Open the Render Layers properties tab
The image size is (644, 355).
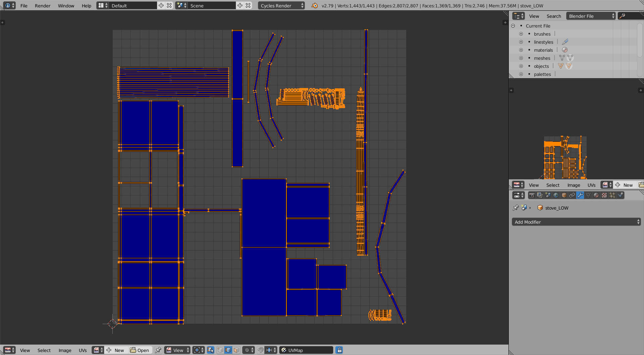[540, 195]
